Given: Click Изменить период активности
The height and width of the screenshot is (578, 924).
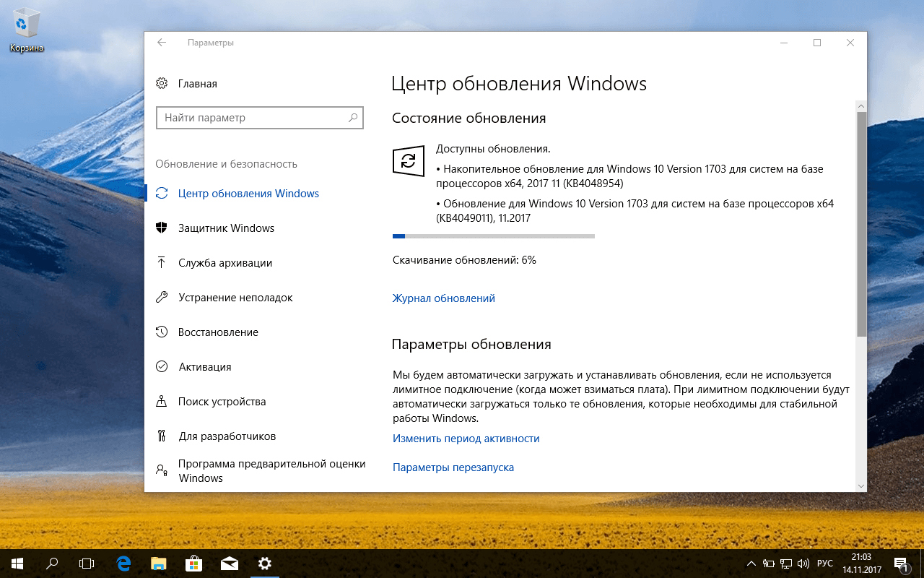Looking at the screenshot, I should pyautogui.click(x=465, y=438).
